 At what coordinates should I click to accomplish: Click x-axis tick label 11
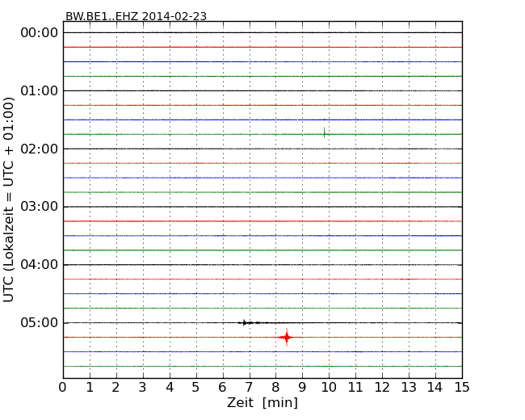tap(355, 388)
